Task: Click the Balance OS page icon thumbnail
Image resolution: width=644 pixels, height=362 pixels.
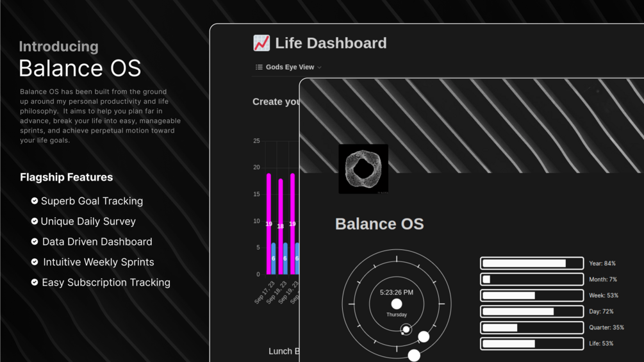Action: (x=363, y=169)
